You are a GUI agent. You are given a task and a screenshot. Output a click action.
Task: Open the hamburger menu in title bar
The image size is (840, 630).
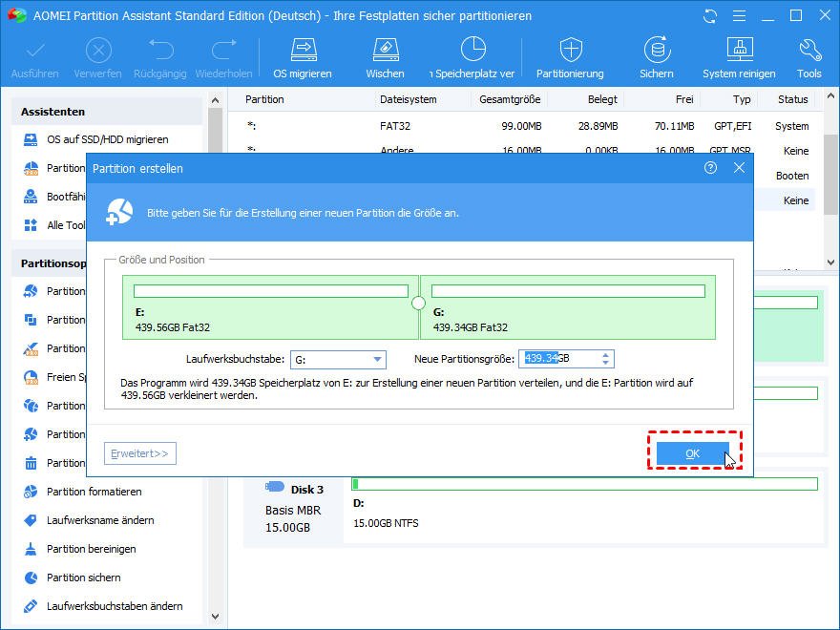[x=739, y=16]
